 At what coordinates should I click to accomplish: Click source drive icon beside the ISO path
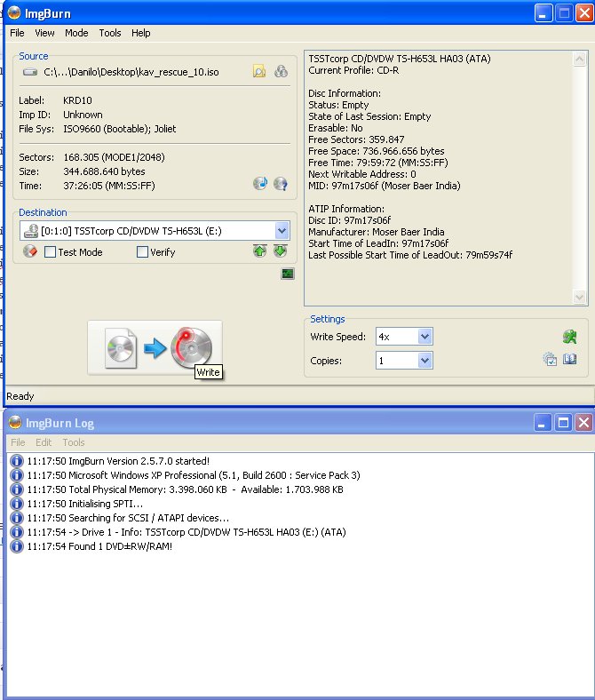click(30, 72)
